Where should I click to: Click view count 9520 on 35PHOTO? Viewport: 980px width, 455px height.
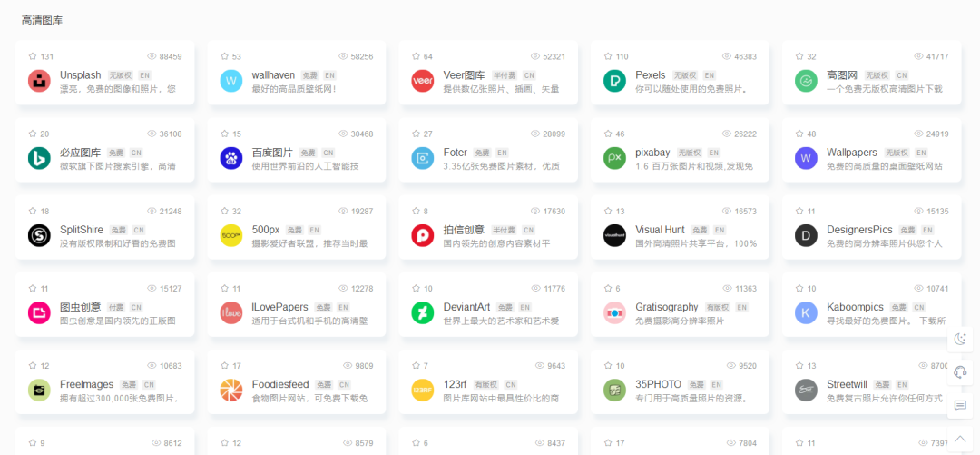pos(748,365)
